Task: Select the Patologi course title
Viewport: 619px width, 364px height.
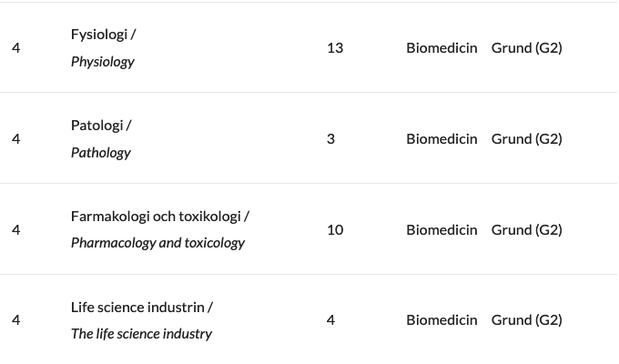Action: coord(97,126)
